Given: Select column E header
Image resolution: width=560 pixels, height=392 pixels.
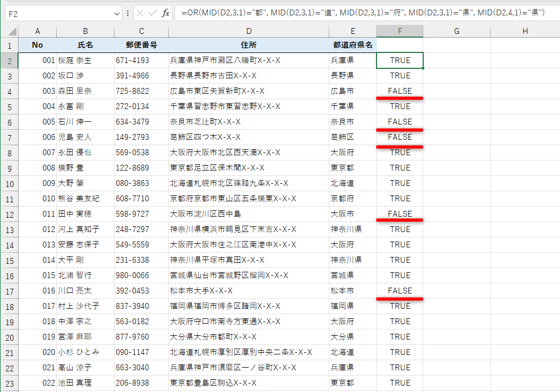Looking at the screenshot, I should tap(353, 31).
